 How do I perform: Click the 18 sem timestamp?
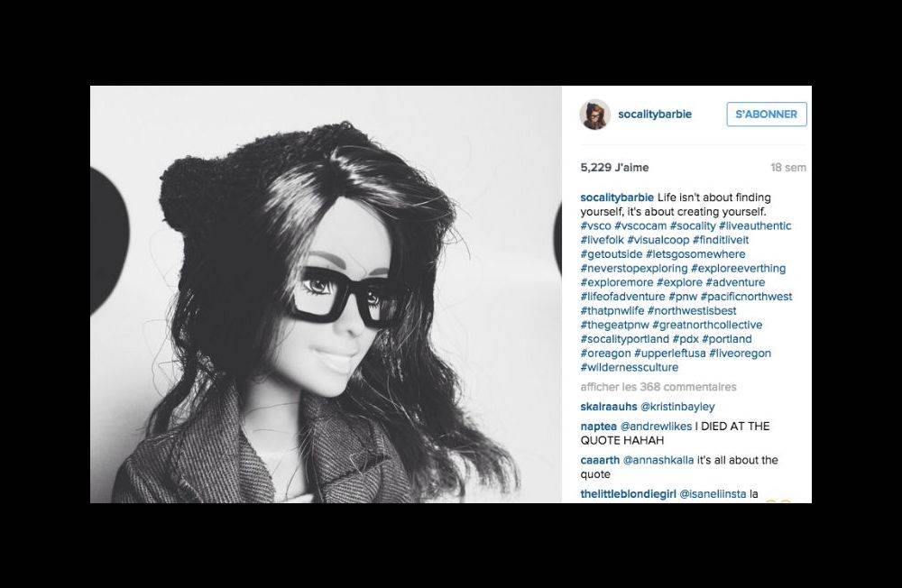(788, 168)
